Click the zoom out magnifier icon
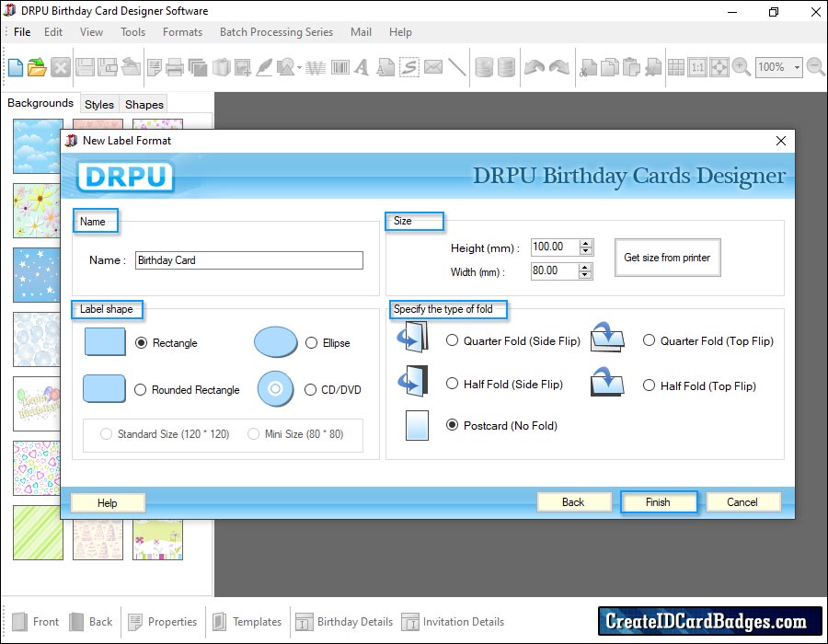Screen dimensions: 828x644 816,67
